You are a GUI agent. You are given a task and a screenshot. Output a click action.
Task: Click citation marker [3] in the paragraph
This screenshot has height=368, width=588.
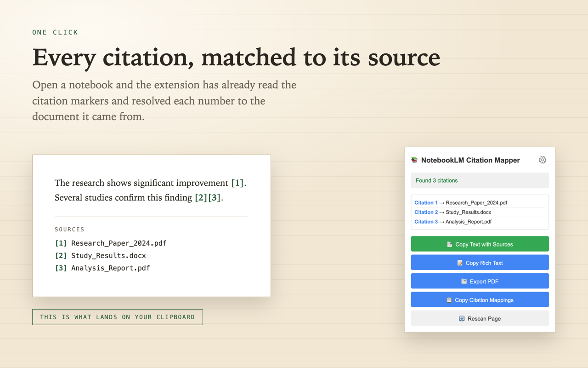point(215,197)
